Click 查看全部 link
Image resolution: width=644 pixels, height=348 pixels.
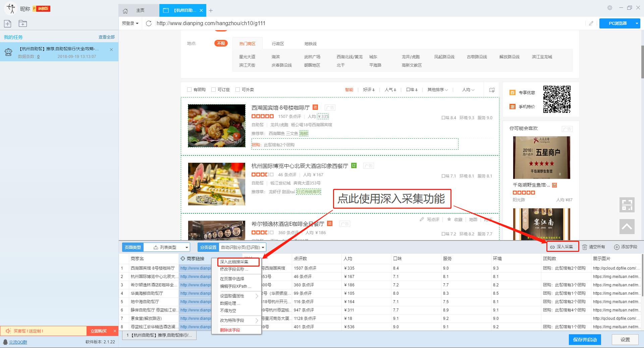click(x=107, y=37)
